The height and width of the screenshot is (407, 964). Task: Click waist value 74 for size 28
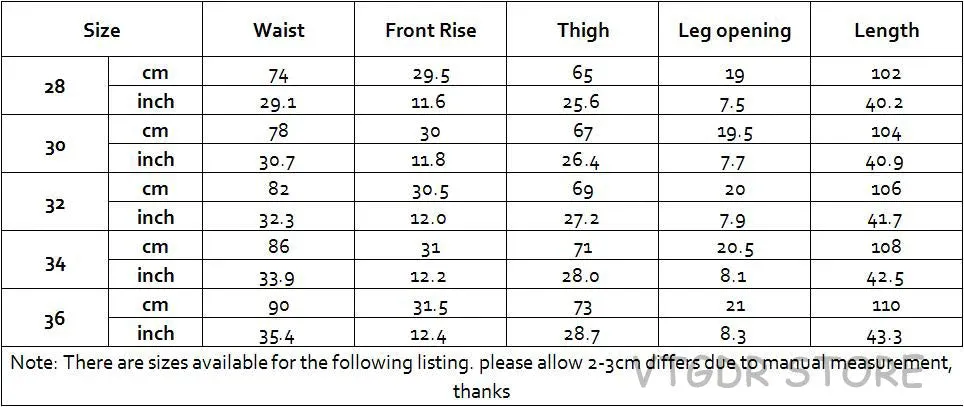click(x=279, y=71)
